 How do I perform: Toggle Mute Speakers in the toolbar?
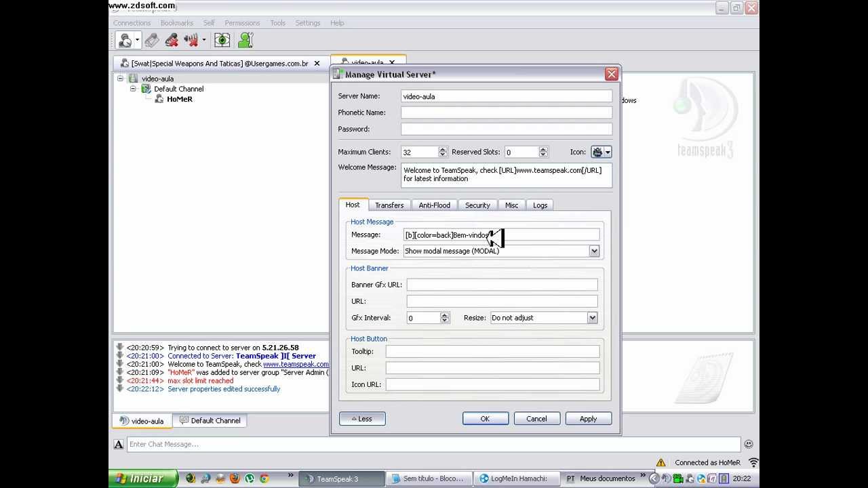pyautogui.click(x=191, y=41)
